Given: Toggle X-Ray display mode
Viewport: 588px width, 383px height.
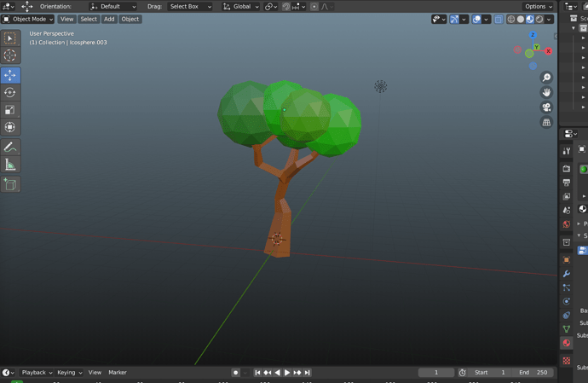Looking at the screenshot, I should click(499, 19).
